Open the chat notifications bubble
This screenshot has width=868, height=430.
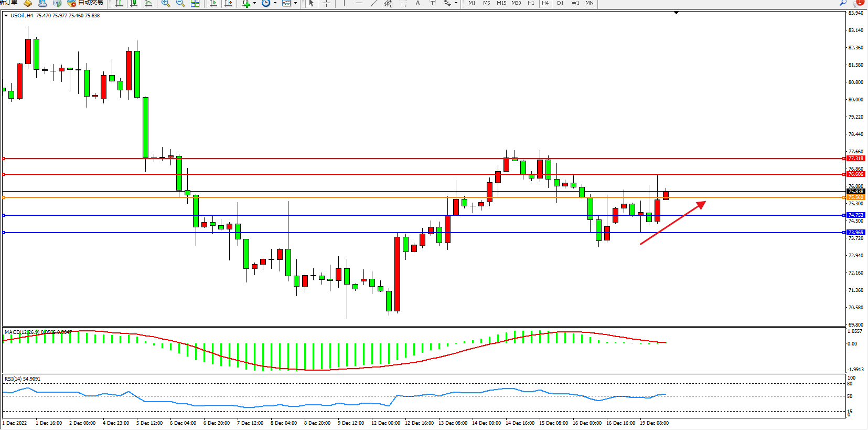click(858, 3)
